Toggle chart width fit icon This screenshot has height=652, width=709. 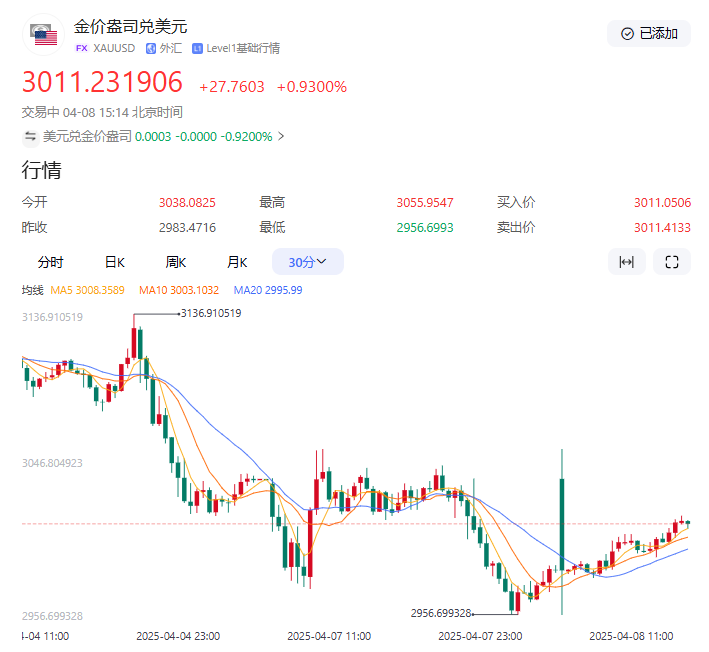626,262
